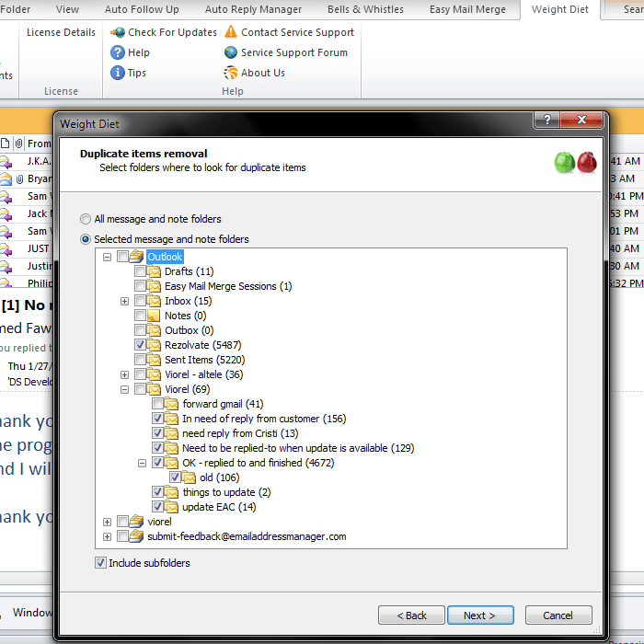
Task: Uncheck the things to update (2) checkbox
Action: 157,491
